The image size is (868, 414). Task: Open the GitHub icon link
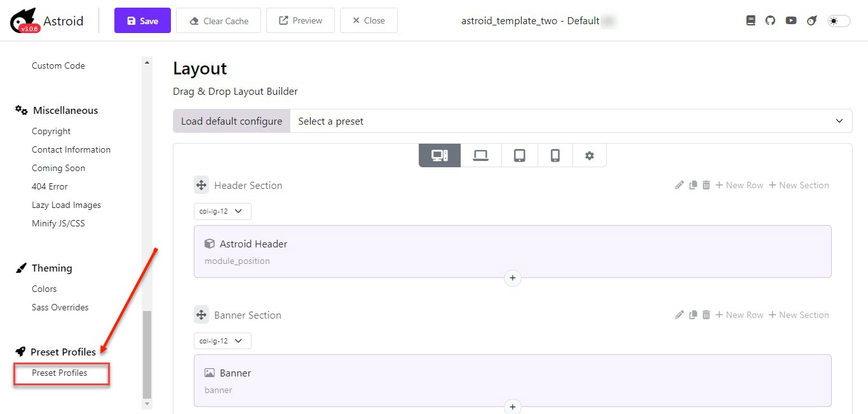(x=770, y=20)
